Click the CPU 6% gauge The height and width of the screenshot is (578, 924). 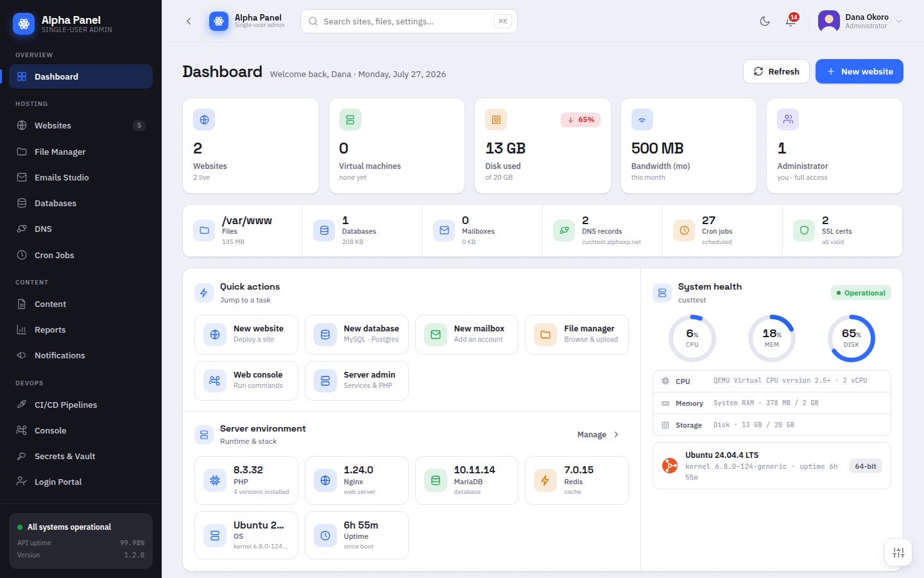[692, 338]
